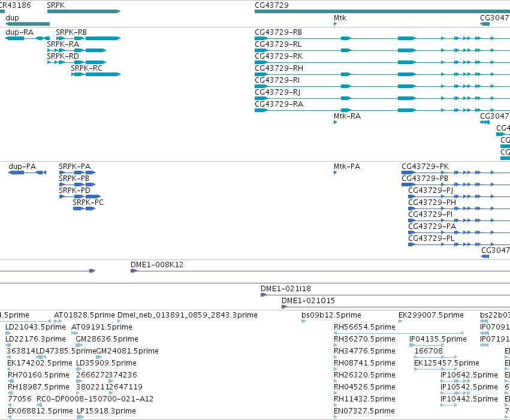Select protein CG43729-PA
This screenshot has height=420, width=510.
point(432,226)
